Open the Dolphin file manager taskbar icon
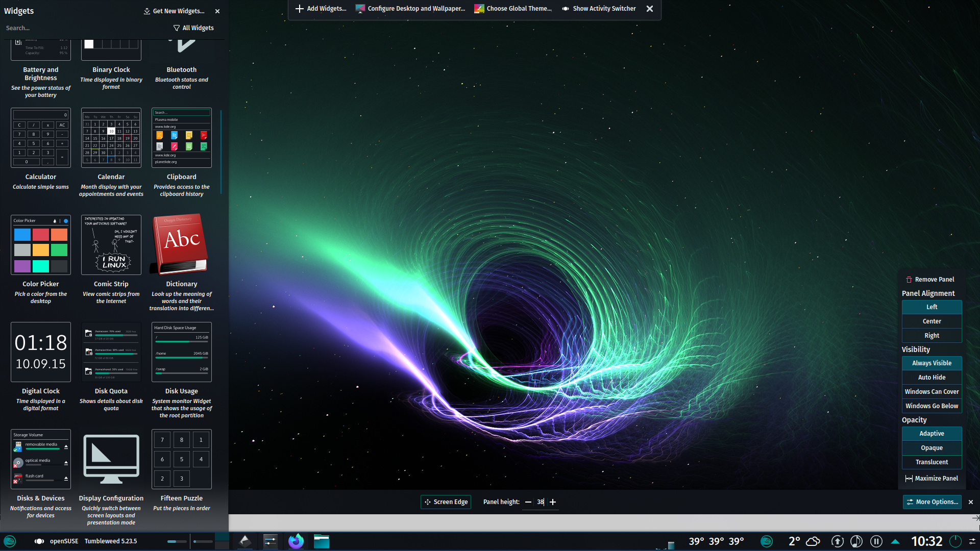980x551 pixels. click(322, 541)
